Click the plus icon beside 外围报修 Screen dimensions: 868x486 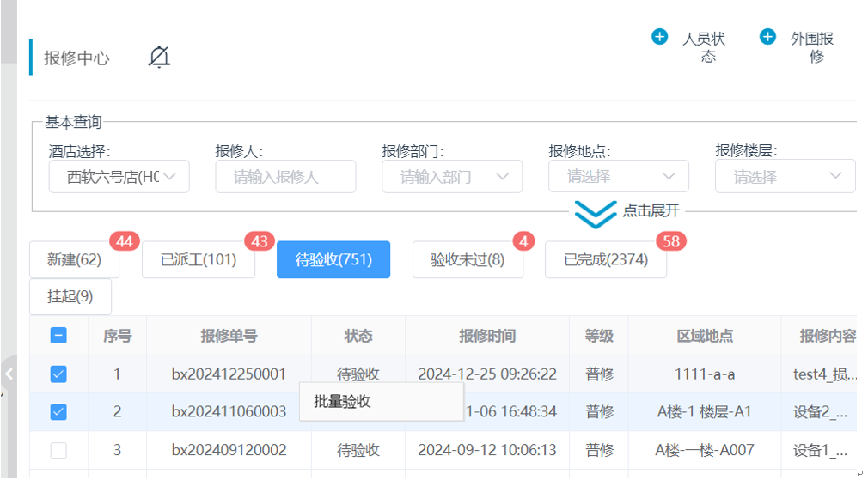(767, 37)
